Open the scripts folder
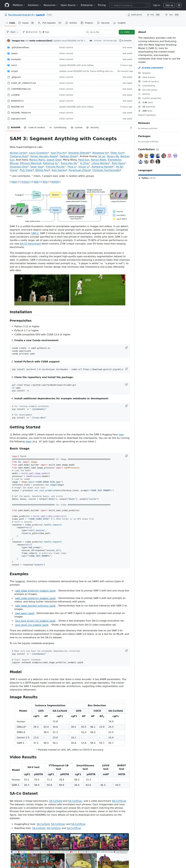The width and height of the screenshot is (186, 868). (x=14, y=71)
